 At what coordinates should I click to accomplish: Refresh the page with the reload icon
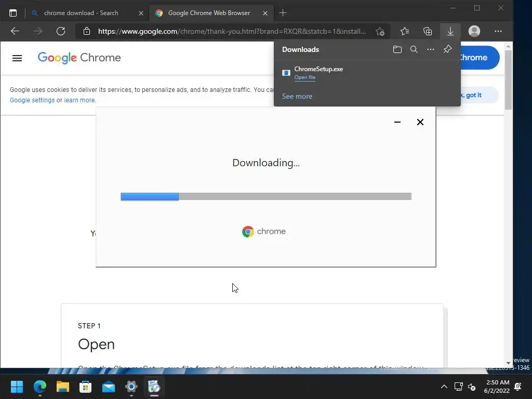61,31
